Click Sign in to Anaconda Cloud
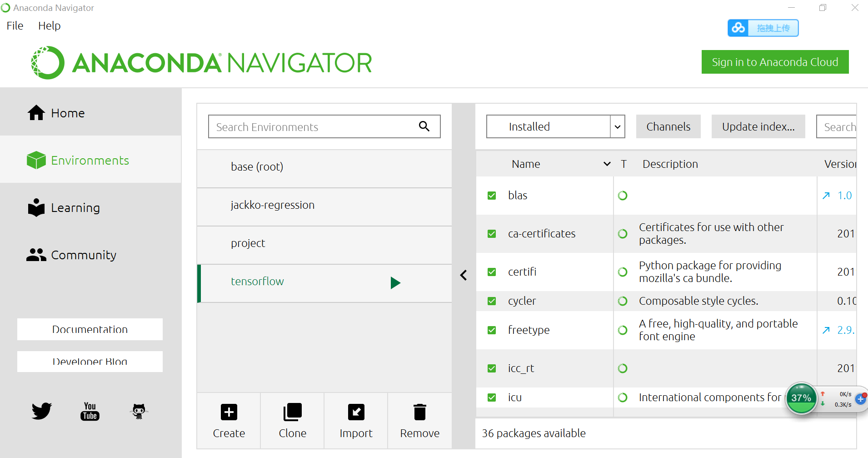This screenshot has width=868, height=458. click(775, 62)
